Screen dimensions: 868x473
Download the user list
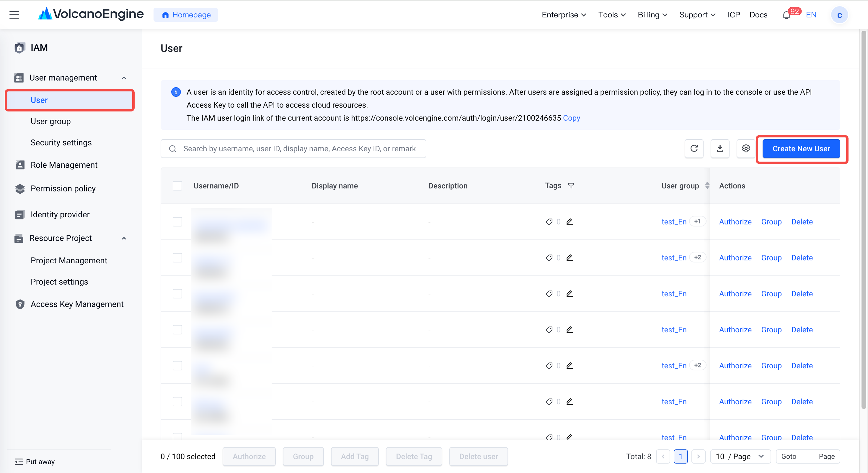click(x=720, y=148)
